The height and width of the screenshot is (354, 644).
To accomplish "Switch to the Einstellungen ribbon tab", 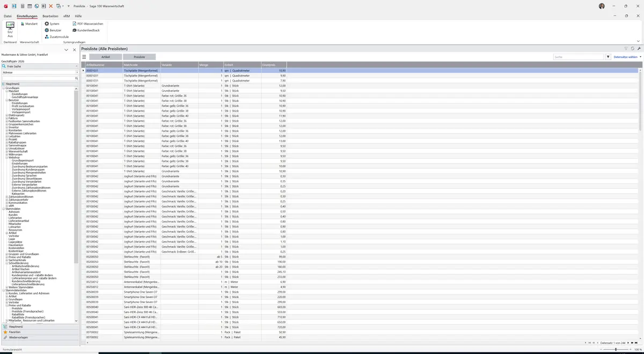I will [27, 16].
